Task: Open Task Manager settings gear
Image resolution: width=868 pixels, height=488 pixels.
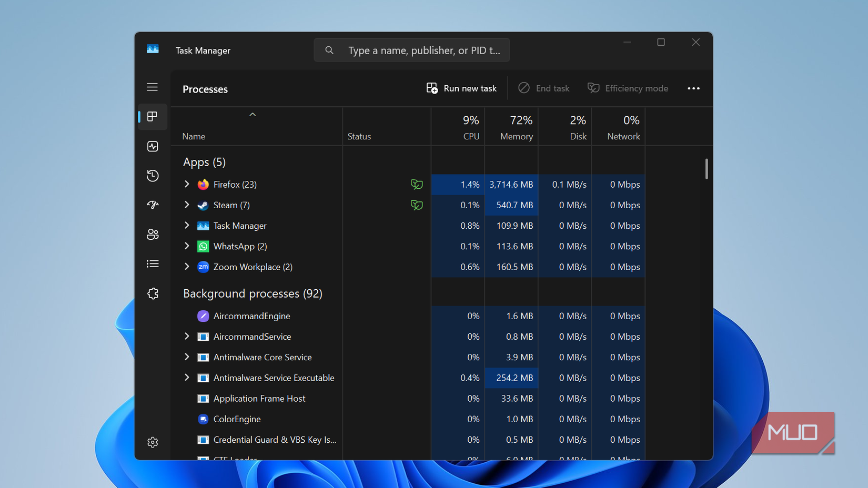Action: click(x=153, y=442)
